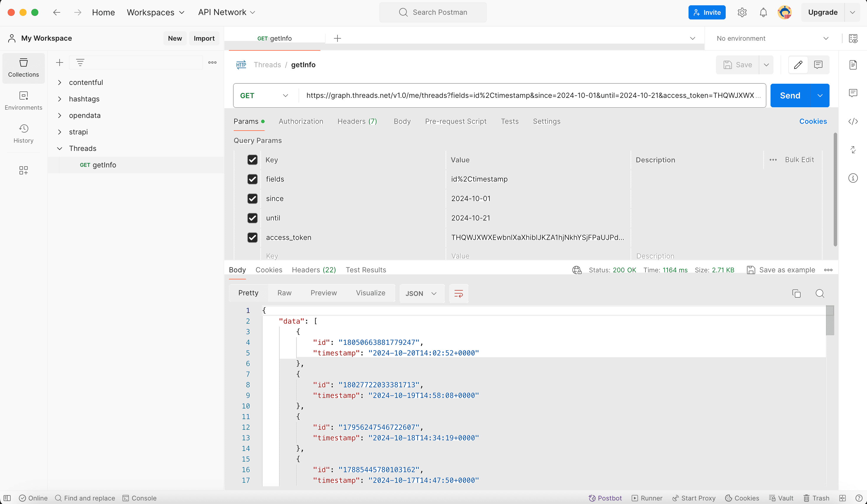Open the Headers (22) response tab

click(x=313, y=269)
